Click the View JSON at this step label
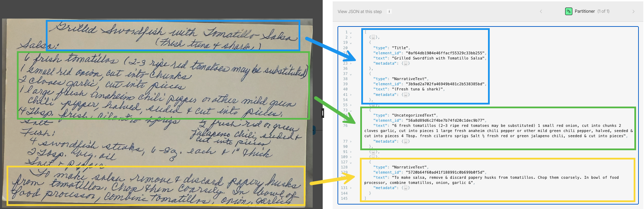 tap(360, 12)
